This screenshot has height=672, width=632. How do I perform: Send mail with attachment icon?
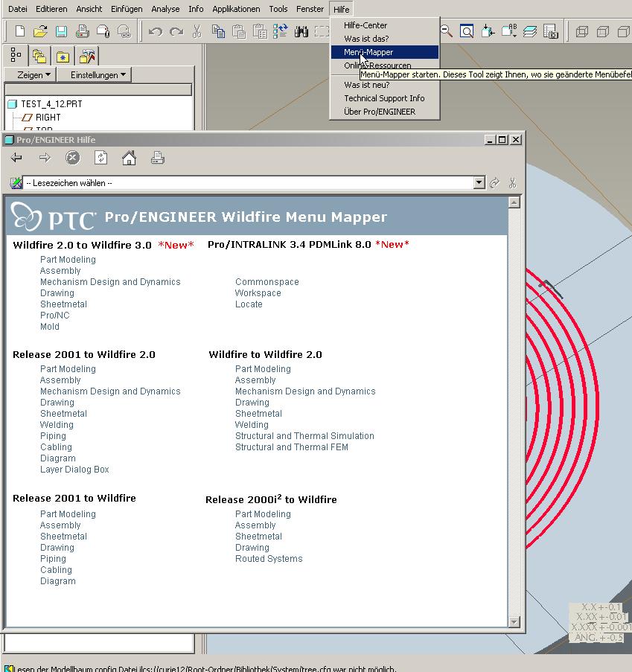pyautogui.click(x=103, y=31)
